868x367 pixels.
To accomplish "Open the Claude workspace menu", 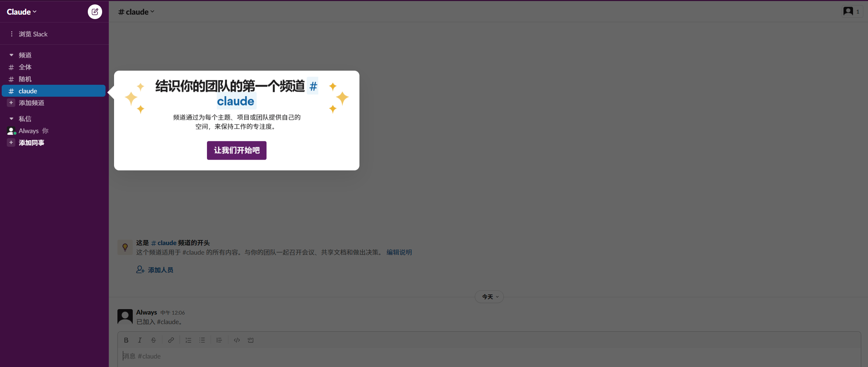I will (22, 12).
